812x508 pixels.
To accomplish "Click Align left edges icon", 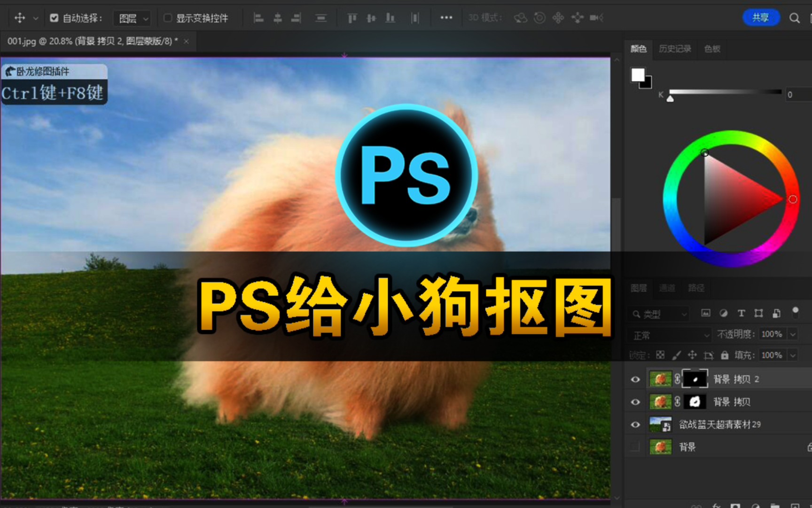I will 258,18.
